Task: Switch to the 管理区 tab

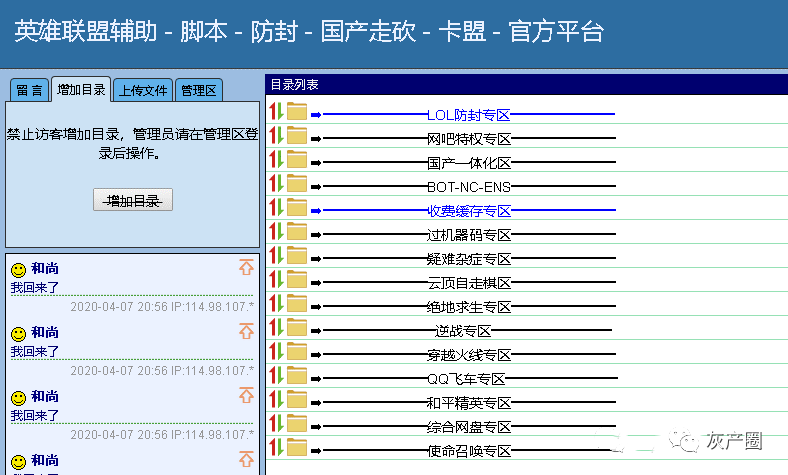Action: click(x=199, y=90)
